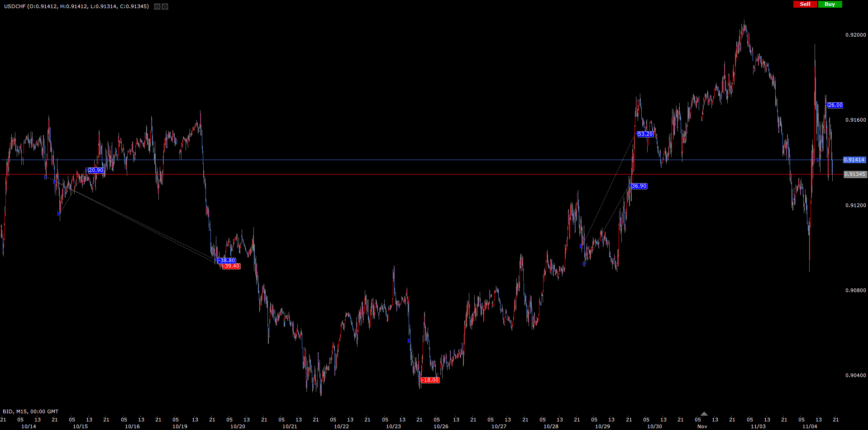Select the entry arrow of the -18.00 trade
This screenshot has height=430, width=868.
(409, 340)
